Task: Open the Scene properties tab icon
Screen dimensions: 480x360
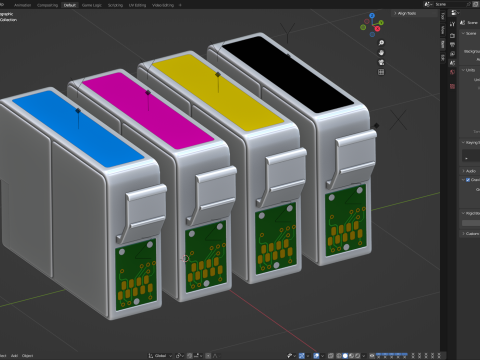Action: click(x=452, y=63)
